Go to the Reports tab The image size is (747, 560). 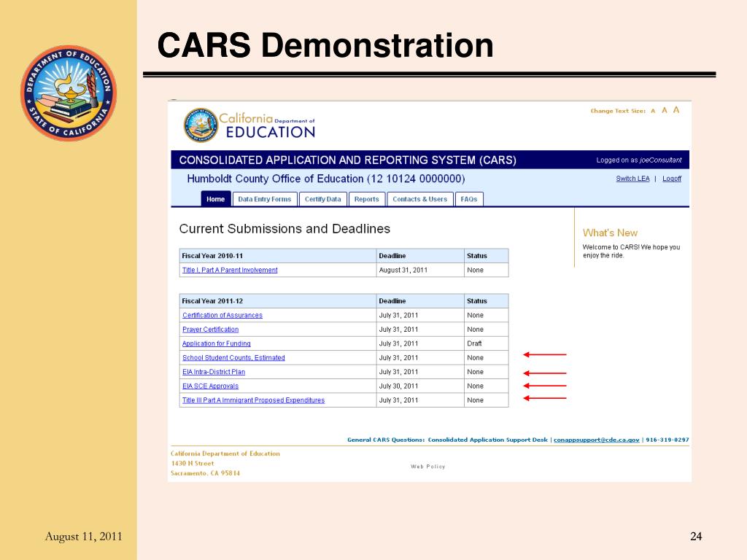367,199
